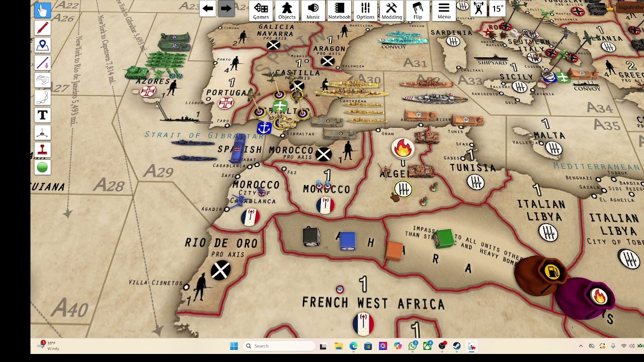The image size is (644, 362).
Task: Select the Gizmo axes tool
Action: click(x=42, y=133)
